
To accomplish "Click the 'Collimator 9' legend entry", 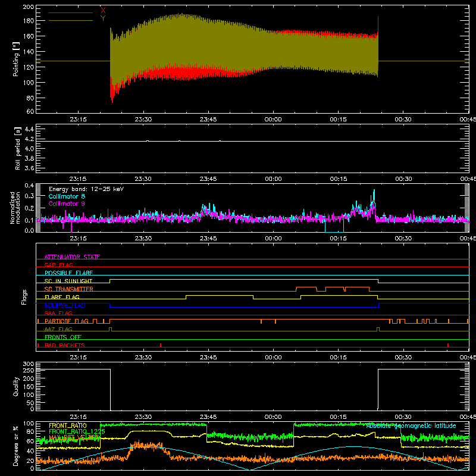I will point(67,203).
